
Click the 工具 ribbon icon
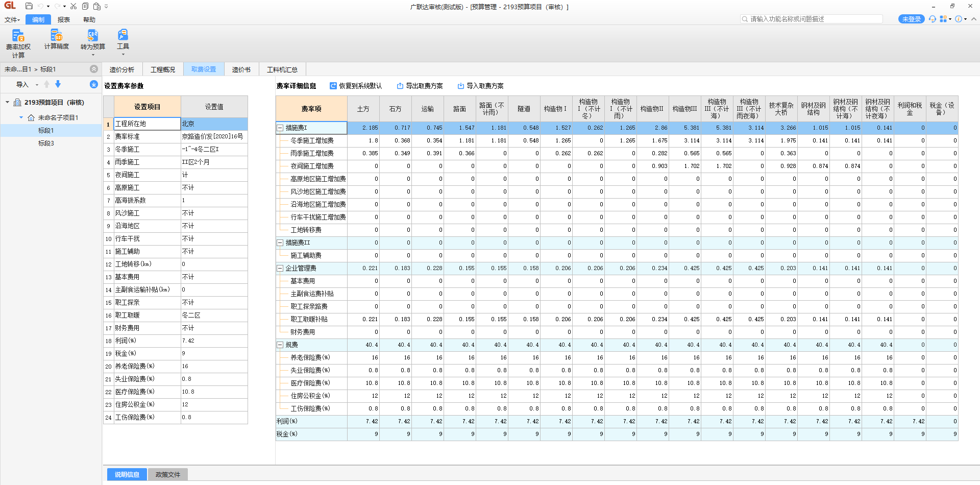click(123, 35)
